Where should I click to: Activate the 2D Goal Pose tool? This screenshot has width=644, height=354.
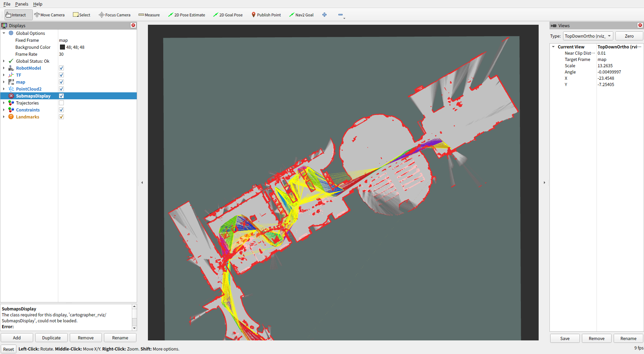pyautogui.click(x=228, y=15)
